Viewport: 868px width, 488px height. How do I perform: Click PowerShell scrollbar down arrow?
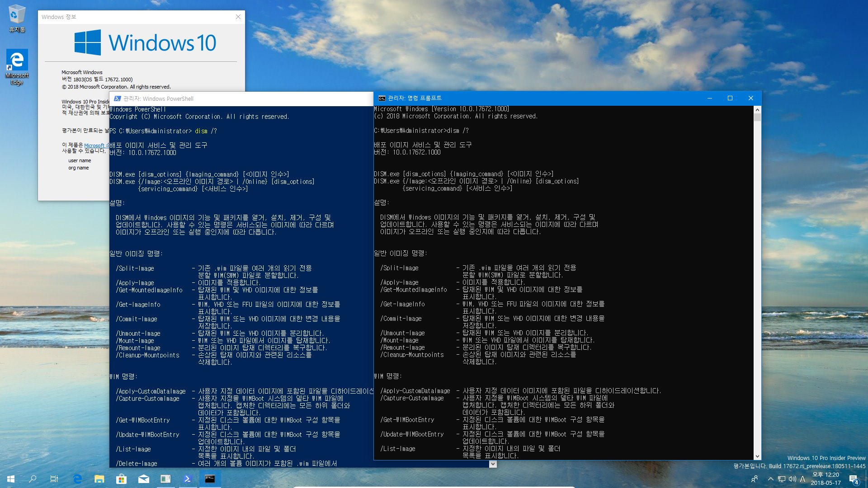pos(493,464)
